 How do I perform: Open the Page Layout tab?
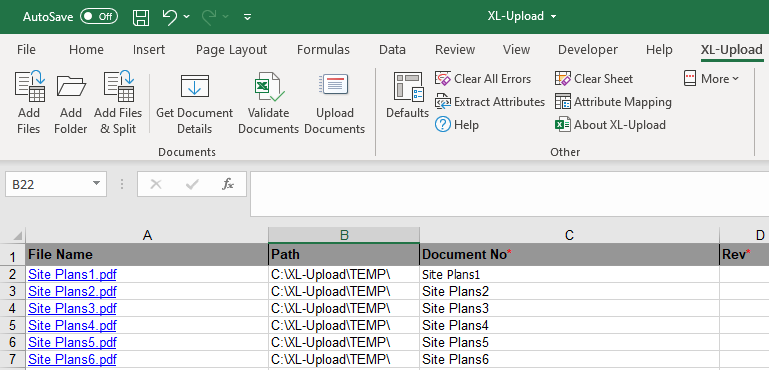[231, 50]
